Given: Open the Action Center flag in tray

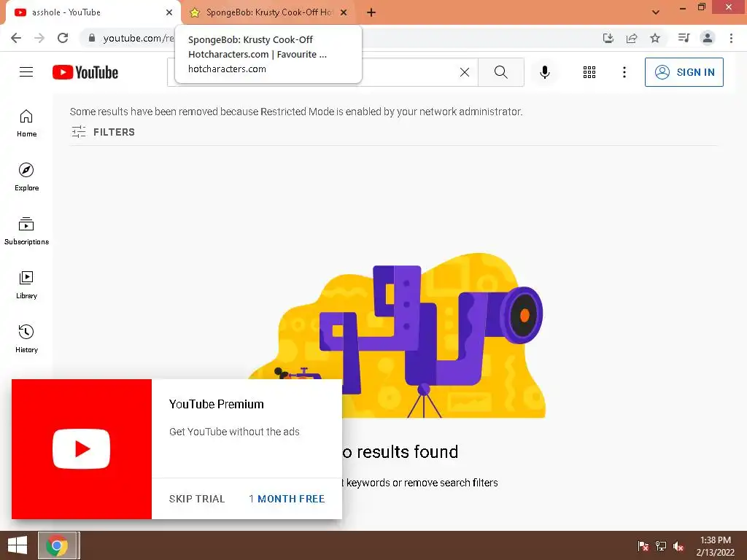Looking at the screenshot, I should coord(643,545).
